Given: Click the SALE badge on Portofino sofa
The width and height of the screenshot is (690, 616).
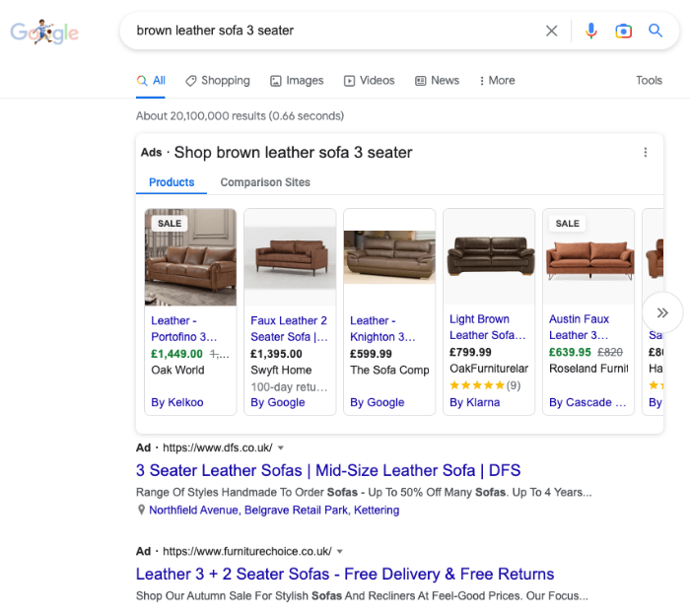Looking at the screenshot, I should [x=170, y=224].
